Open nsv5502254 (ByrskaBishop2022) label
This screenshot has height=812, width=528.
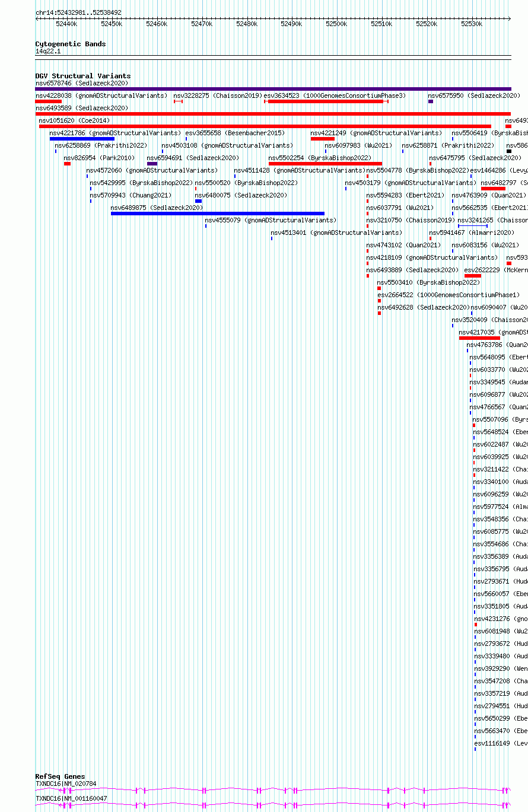[x=320, y=158]
